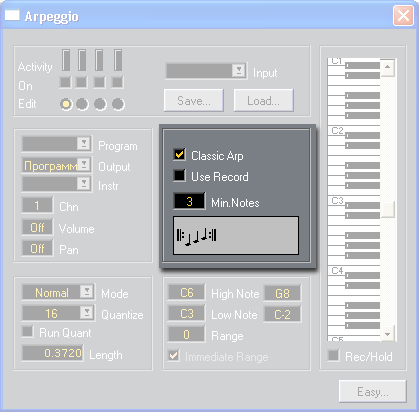Viewport: 419px width, 412px height.
Task: Click the Save... button
Action: coord(194,100)
